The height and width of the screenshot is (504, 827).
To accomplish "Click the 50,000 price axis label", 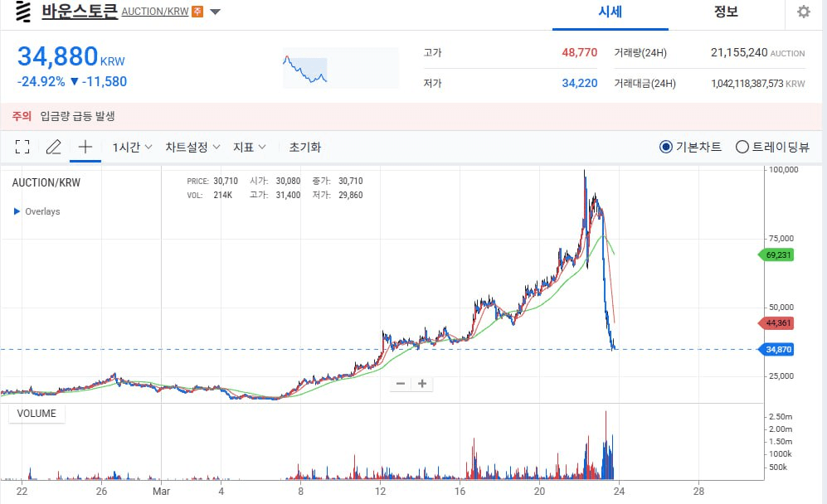I will [x=781, y=307].
